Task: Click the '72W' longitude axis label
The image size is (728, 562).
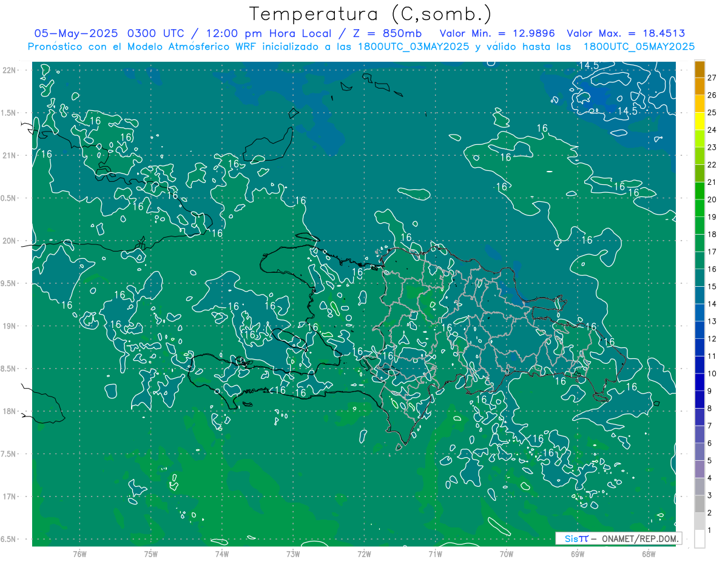Action: tap(364, 554)
